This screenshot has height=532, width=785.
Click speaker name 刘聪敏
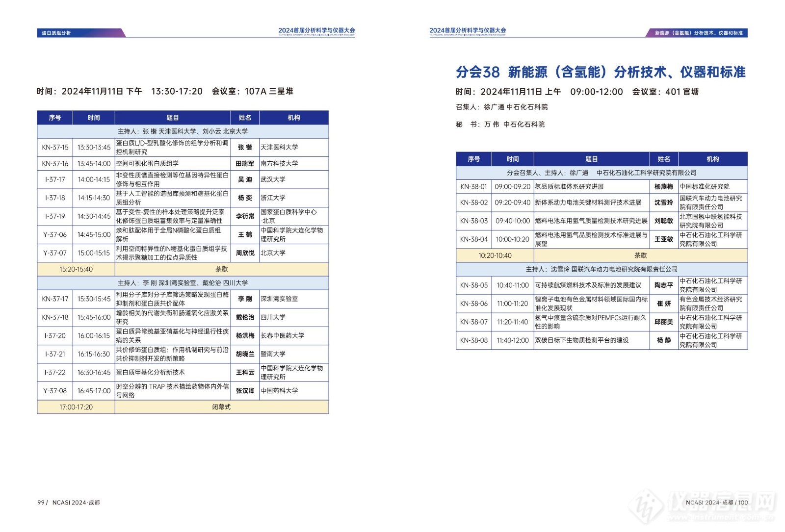click(664, 221)
